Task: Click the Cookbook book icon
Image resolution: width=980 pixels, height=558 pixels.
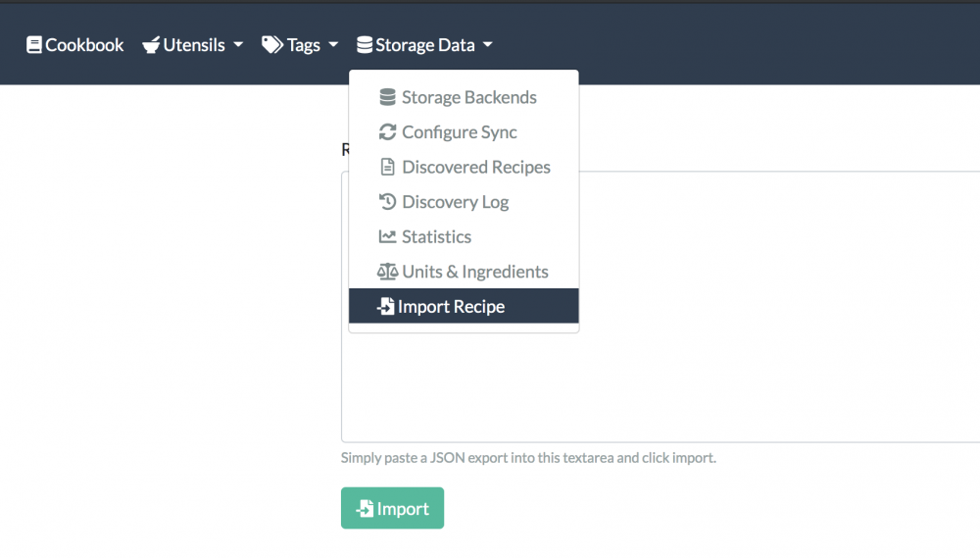Action: (34, 45)
